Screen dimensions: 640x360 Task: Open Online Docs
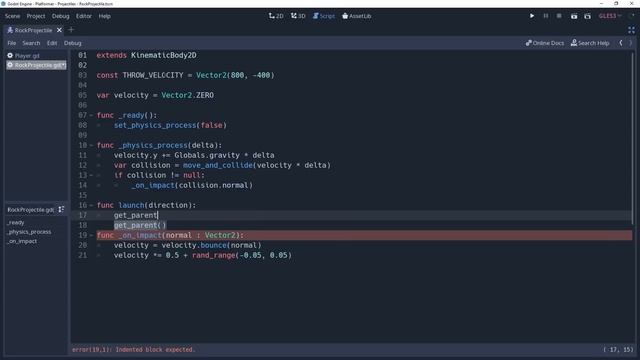point(545,43)
